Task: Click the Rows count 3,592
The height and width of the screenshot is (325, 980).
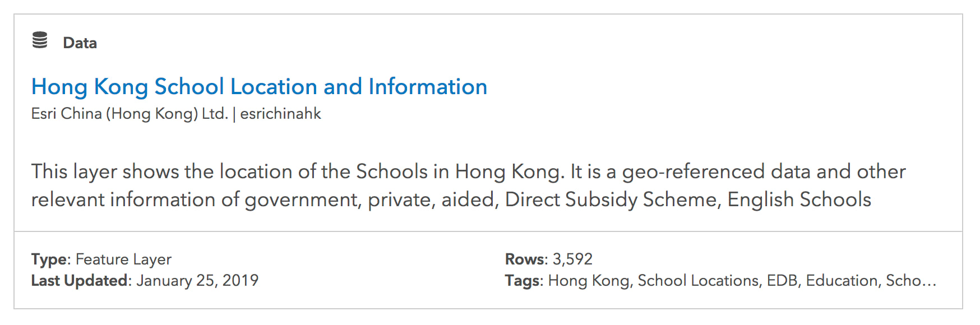Action: [572, 259]
